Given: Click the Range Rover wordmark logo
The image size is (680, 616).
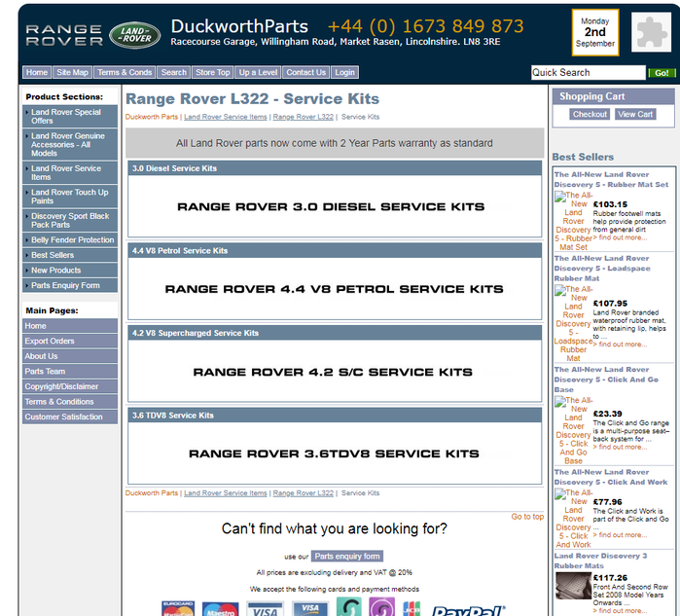Looking at the screenshot, I should (64, 35).
